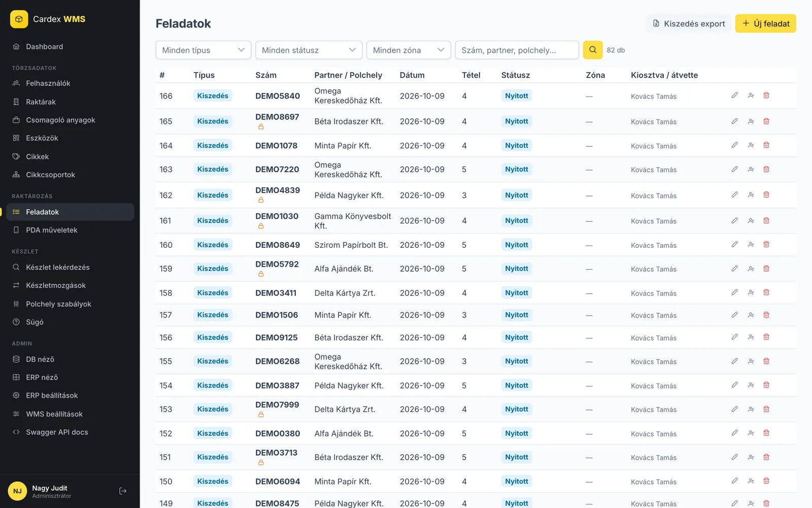Screen dimensions: 812x508
Task: Assign user to task DEMO6268
Action: click(751, 361)
